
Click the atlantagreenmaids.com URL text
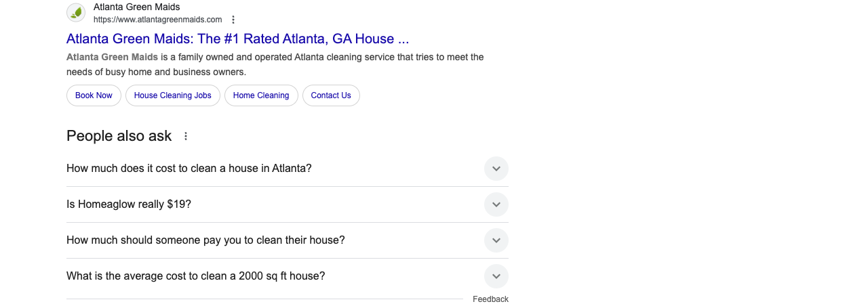pyautogui.click(x=158, y=20)
